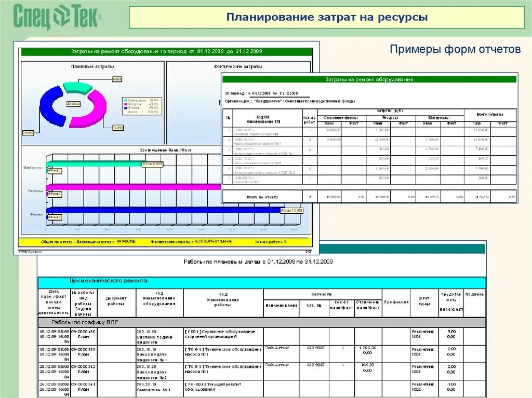
Task: Click the yellow 'Общее по отчету' summary bar
Action: pyautogui.click(x=165, y=242)
